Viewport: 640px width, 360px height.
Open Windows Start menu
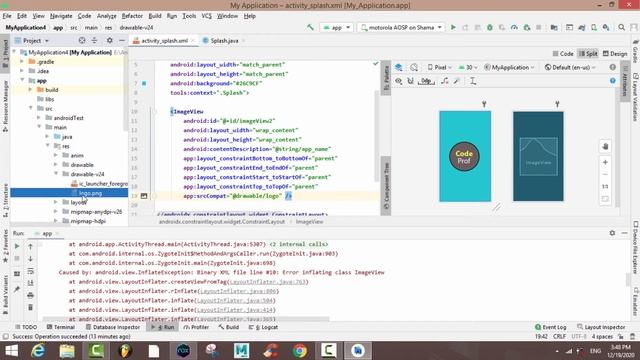pyautogui.click(x=11, y=351)
